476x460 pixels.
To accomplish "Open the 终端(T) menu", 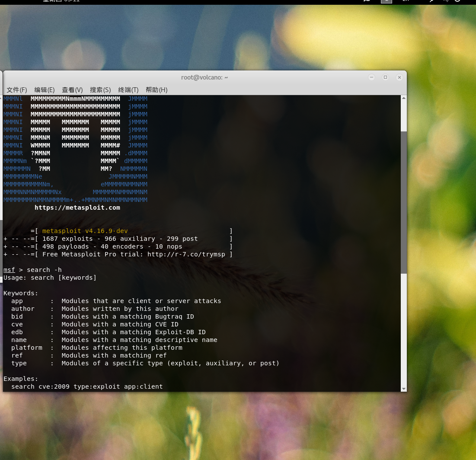I will (128, 90).
